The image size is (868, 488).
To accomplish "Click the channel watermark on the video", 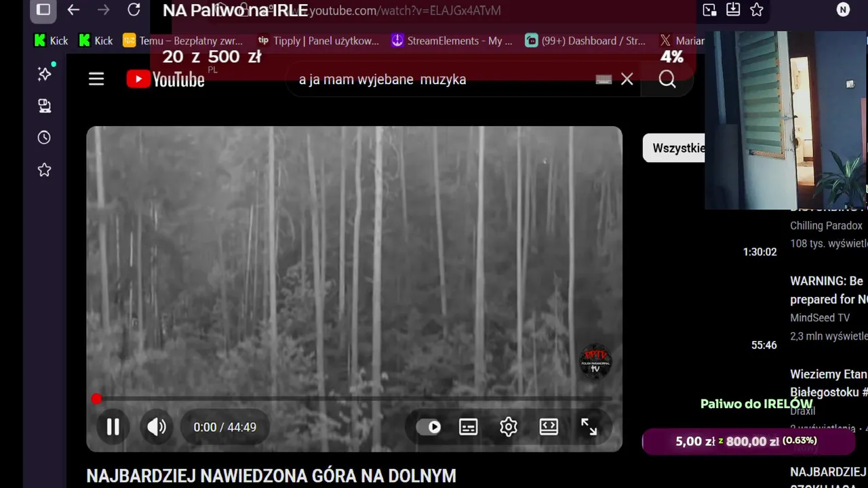I will (595, 361).
